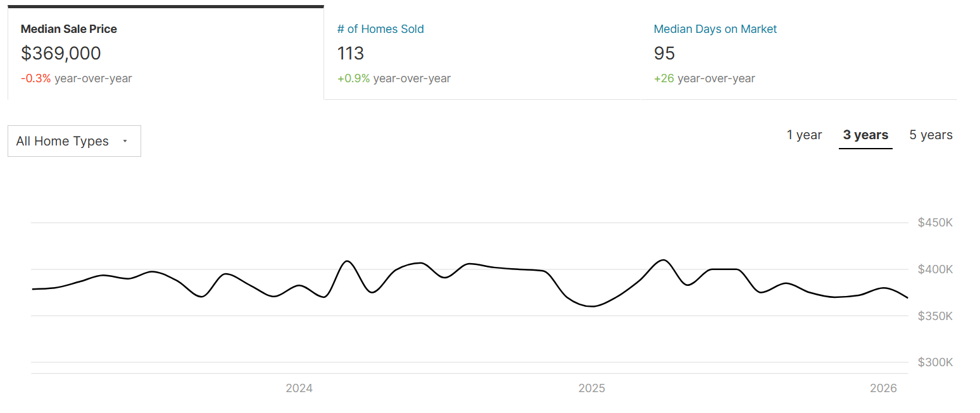Click the 95 days on market figure

click(x=664, y=53)
